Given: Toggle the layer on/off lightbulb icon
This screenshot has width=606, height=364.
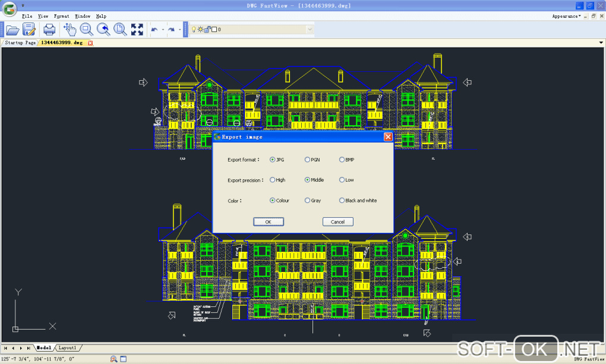Looking at the screenshot, I should point(194,29).
